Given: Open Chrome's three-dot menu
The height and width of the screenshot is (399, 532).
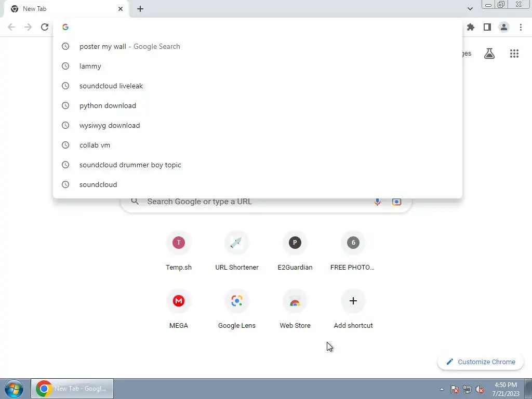Looking at the screenshot, I should [x=521, y=27].
